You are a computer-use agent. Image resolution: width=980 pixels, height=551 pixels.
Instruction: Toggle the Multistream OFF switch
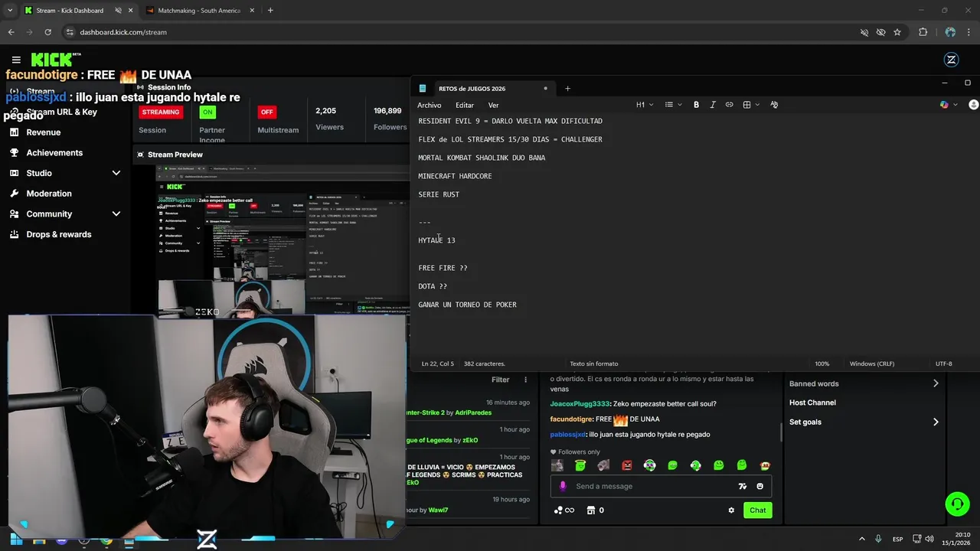point(266,112)
